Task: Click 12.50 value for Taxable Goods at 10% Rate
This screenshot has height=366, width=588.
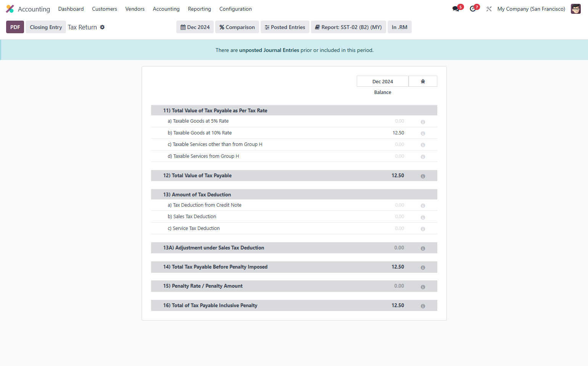Action: coord(398,133)
